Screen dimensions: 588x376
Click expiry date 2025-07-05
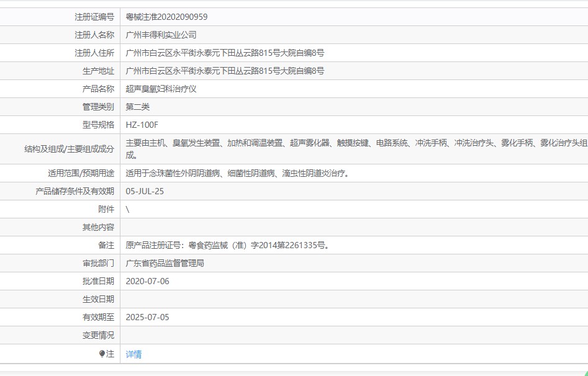(x=147, y=317)
